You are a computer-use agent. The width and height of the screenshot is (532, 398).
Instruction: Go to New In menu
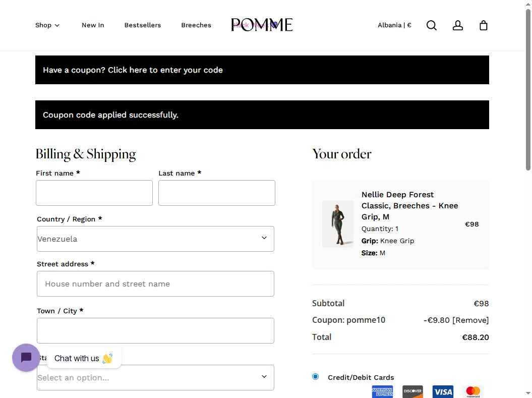click(x=93, y=25)
